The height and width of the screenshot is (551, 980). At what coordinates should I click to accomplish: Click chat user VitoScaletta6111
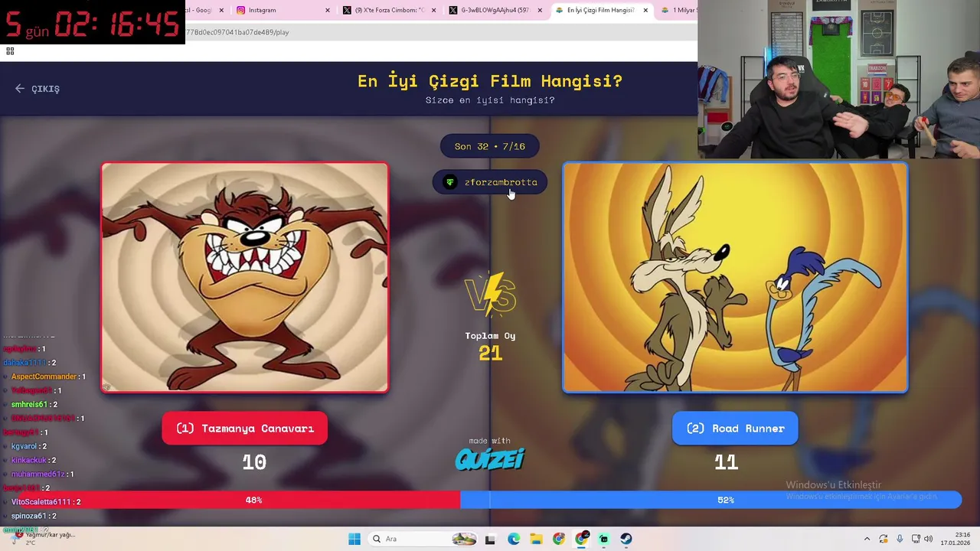coord(41,501)
